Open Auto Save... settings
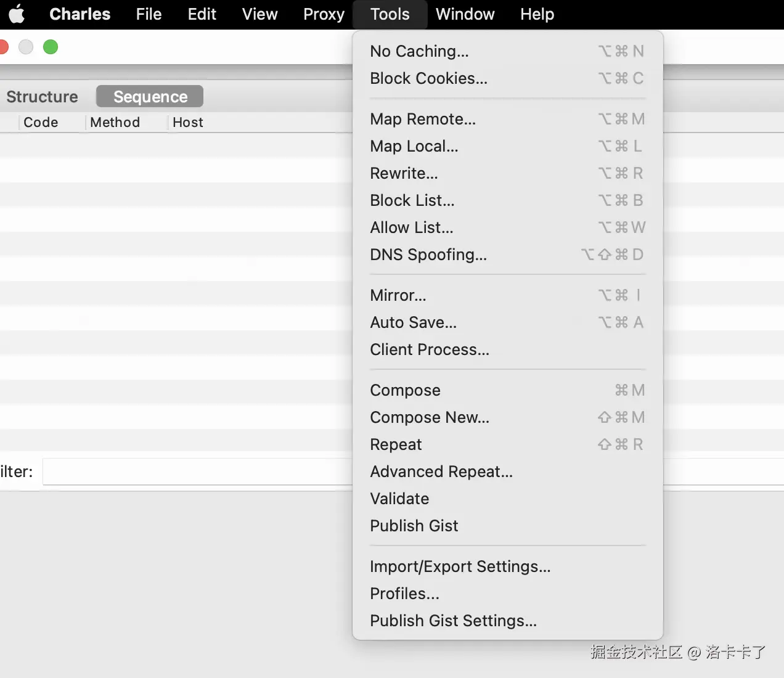Image resolution: width=784 pixels, height=678 pixels. tap(507, 322)
